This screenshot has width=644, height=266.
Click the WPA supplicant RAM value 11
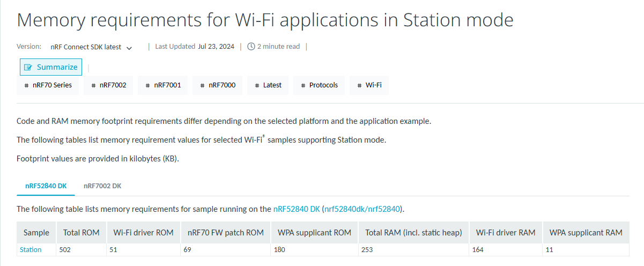click(x=550, y=250)
